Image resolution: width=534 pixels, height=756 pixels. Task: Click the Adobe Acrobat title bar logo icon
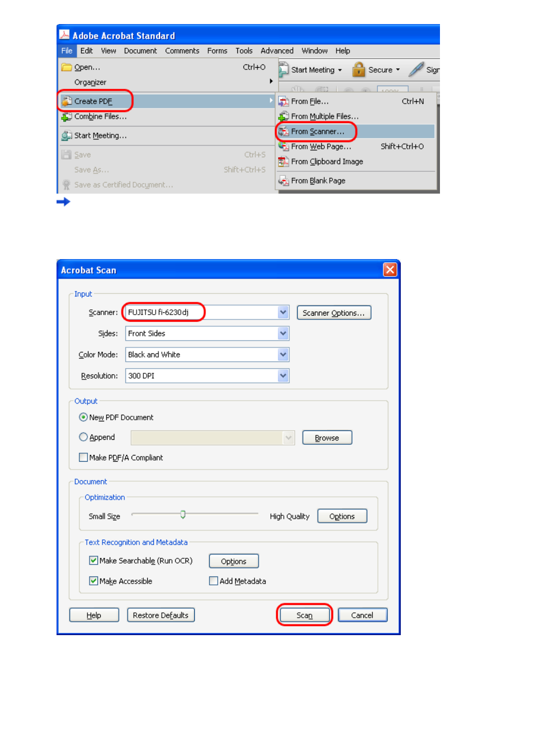(x=64, y=35)
